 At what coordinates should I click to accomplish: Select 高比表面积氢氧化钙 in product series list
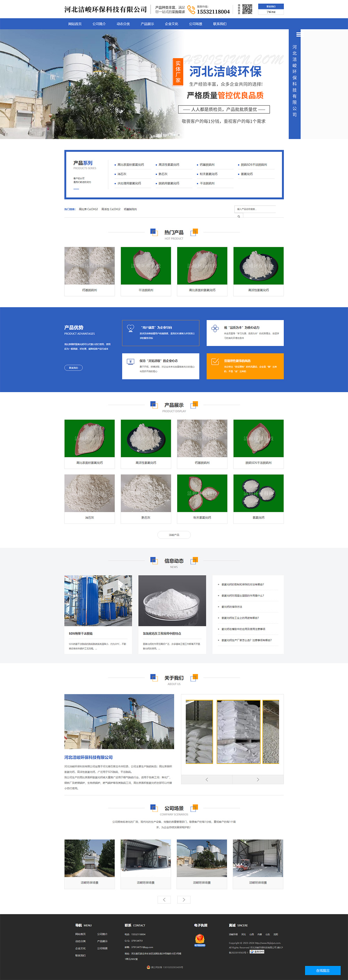pos(130,165)
